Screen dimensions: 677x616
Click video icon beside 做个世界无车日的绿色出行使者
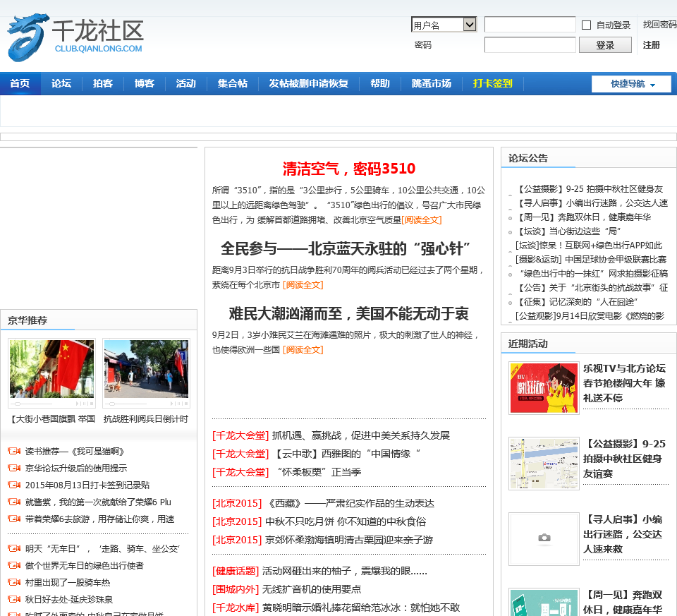tap(14, 565)
